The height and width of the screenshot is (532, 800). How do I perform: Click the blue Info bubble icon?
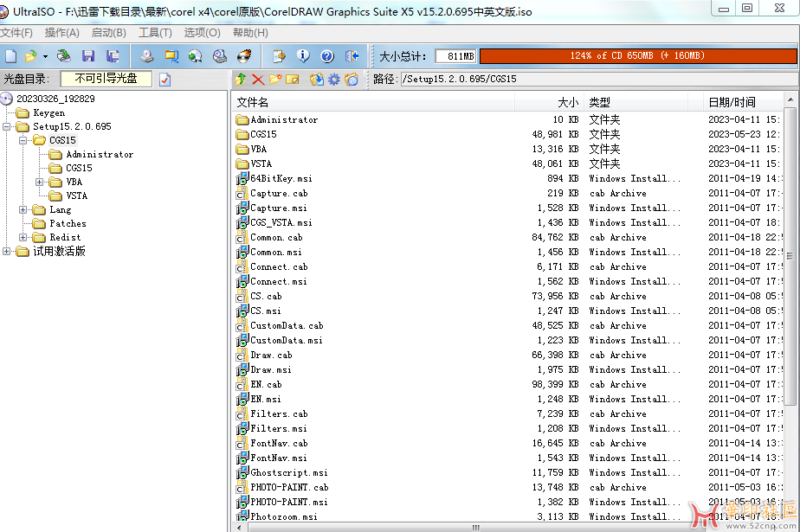(303, 56)
